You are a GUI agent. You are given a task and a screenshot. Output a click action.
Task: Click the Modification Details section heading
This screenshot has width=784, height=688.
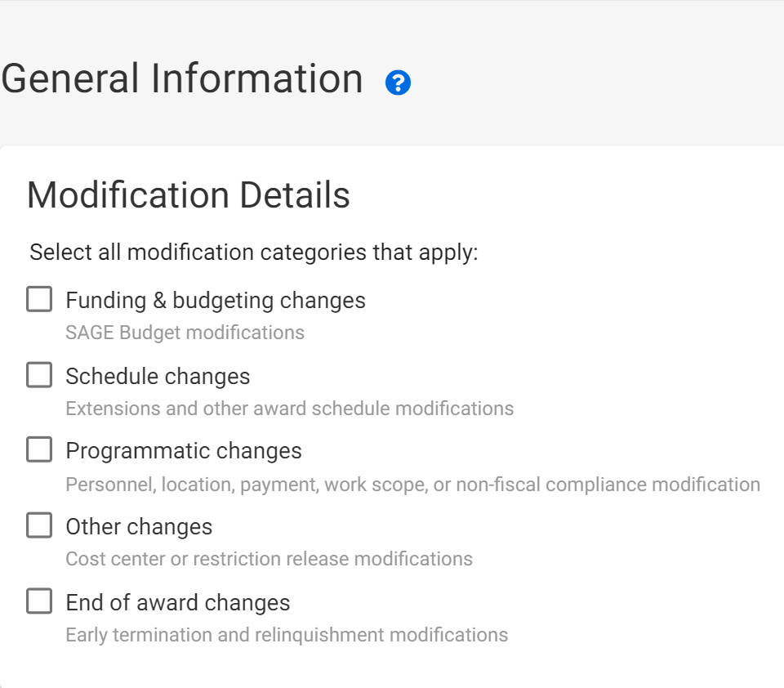189,196
